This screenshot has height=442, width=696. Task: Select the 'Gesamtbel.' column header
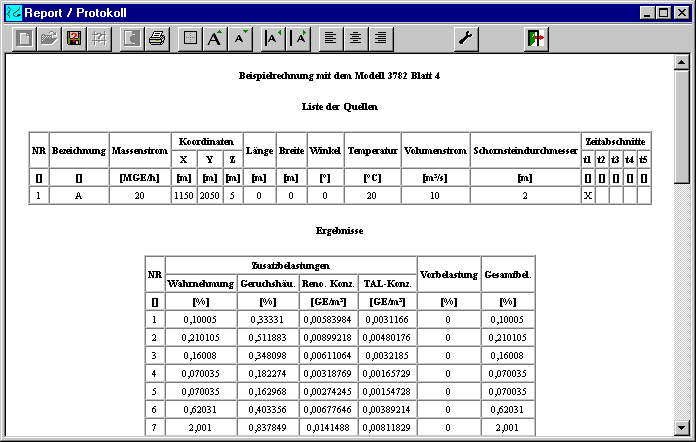(508, 275)
